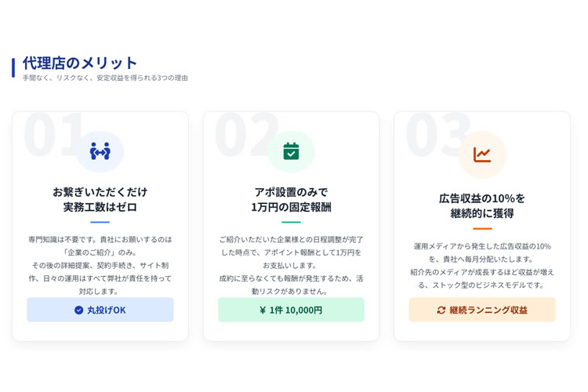Click the subtitle 手間なく、リスクなく、安定収益 text
588x392 pixels.
(105, 78)
